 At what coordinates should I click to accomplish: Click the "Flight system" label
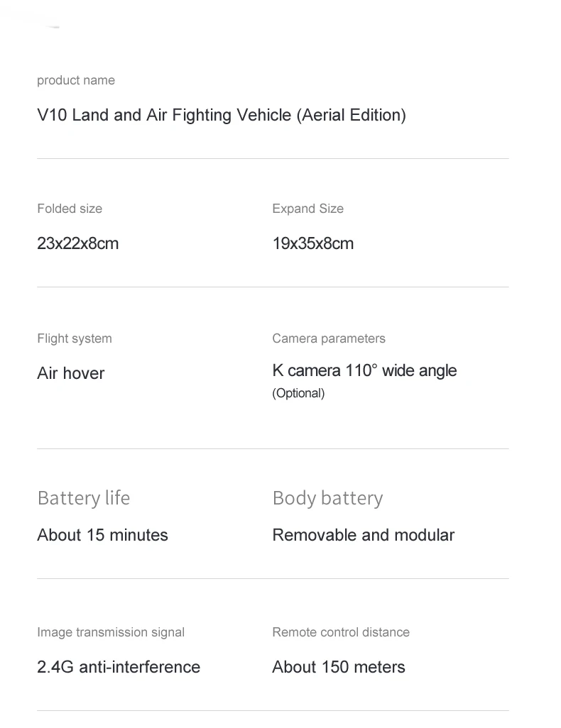click(75, 338)
